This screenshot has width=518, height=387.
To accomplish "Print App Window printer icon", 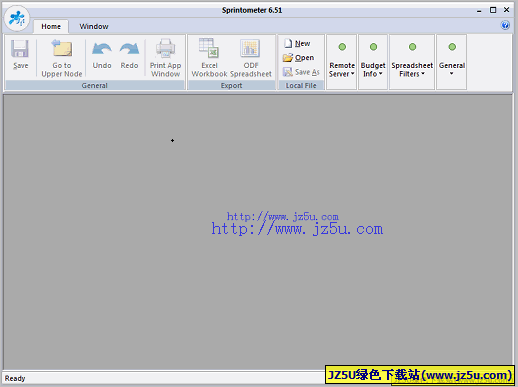I will point(165,49).
